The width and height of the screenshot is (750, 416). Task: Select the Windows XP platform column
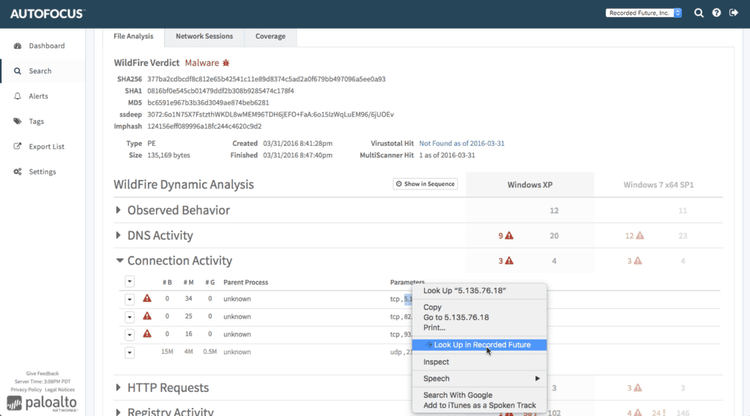click(530, 184)
